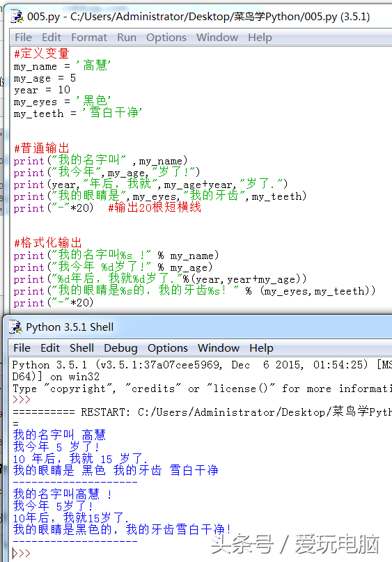Click code line starting print(year,"年后

pos(150,184)
